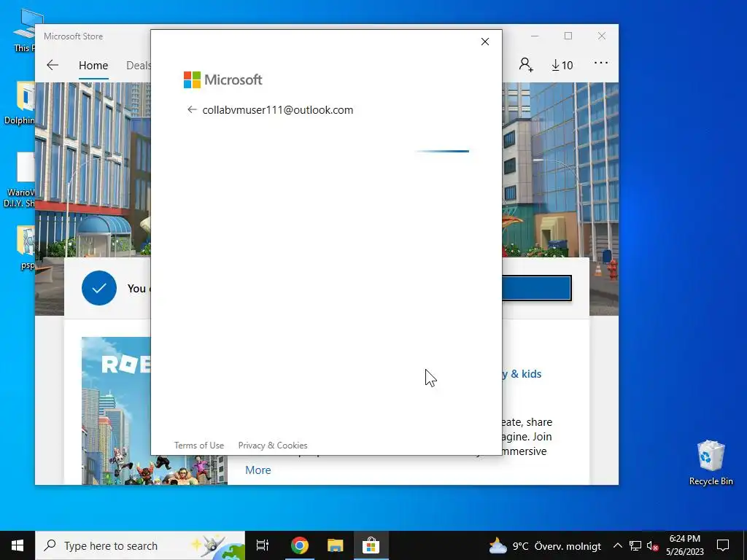Select the psp desktop folder
Screen dimensions: 747x560
(x=25, y=247)
